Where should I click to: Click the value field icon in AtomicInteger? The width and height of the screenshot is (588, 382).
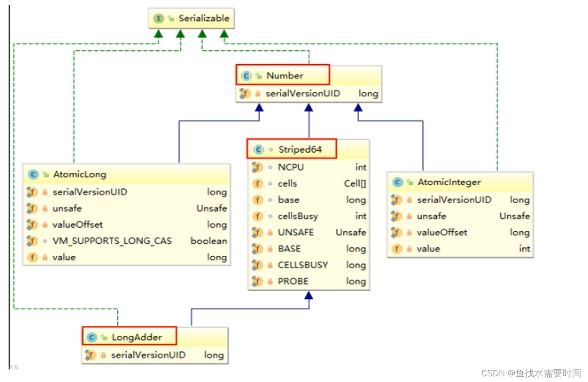[397, 249]
